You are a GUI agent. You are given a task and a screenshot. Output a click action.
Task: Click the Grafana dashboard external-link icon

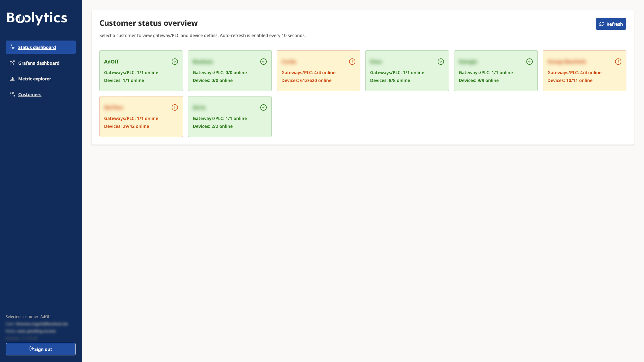click(12, 63)
